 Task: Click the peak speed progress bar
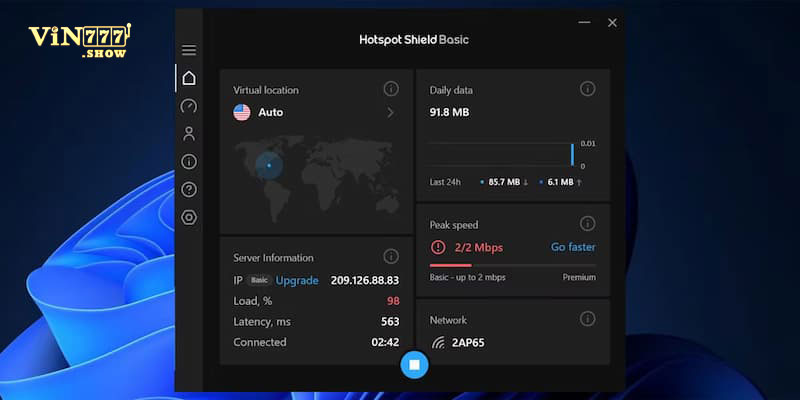513,265
